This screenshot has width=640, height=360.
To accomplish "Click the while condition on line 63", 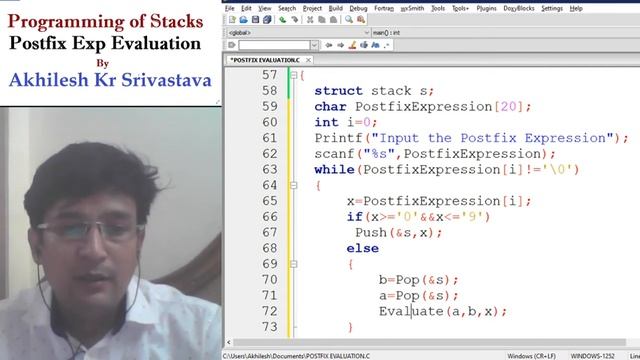I will [447, 169].
